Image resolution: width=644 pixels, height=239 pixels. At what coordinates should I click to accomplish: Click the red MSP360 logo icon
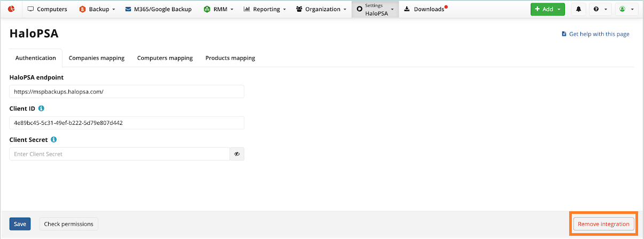coord(11,9)
